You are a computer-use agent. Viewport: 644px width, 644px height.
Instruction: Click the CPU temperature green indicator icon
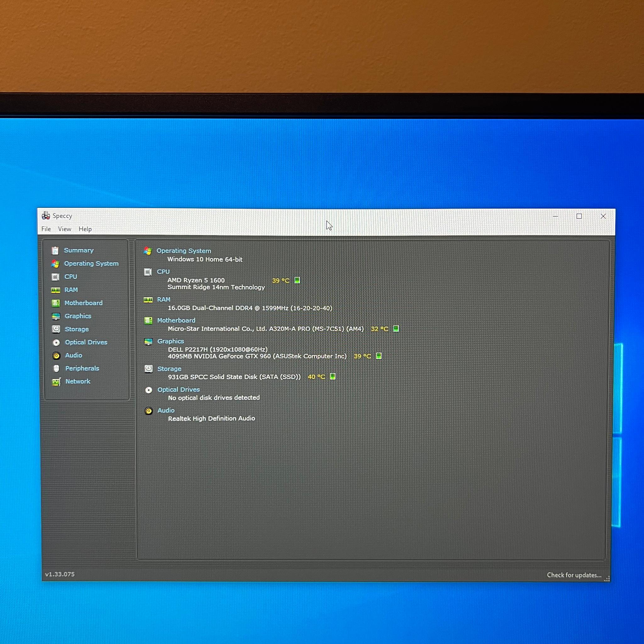(297, 280)
